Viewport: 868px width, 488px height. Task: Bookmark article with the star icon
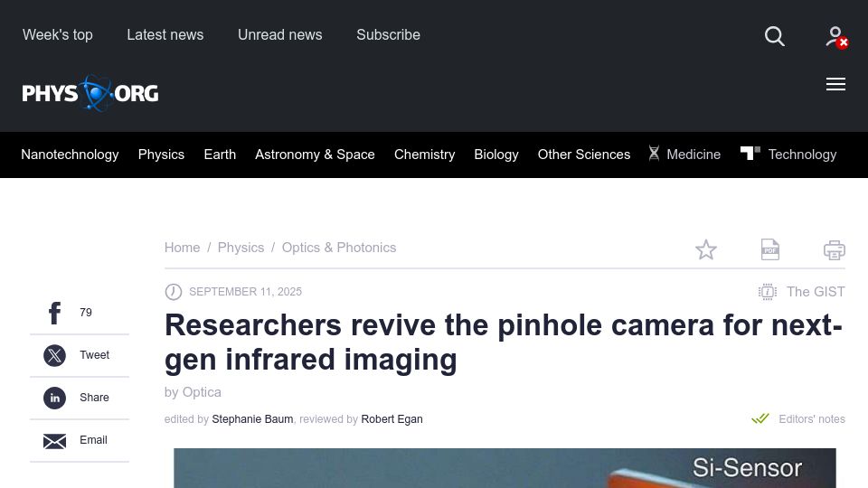pos(706,249)
